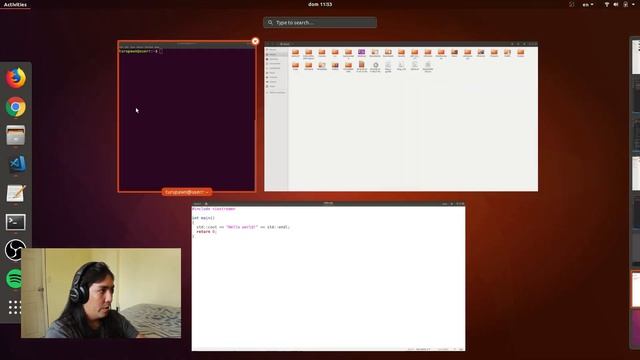Open the Text Editor dock icon
The height and width of the screenshot is (360, 640).
16,193
